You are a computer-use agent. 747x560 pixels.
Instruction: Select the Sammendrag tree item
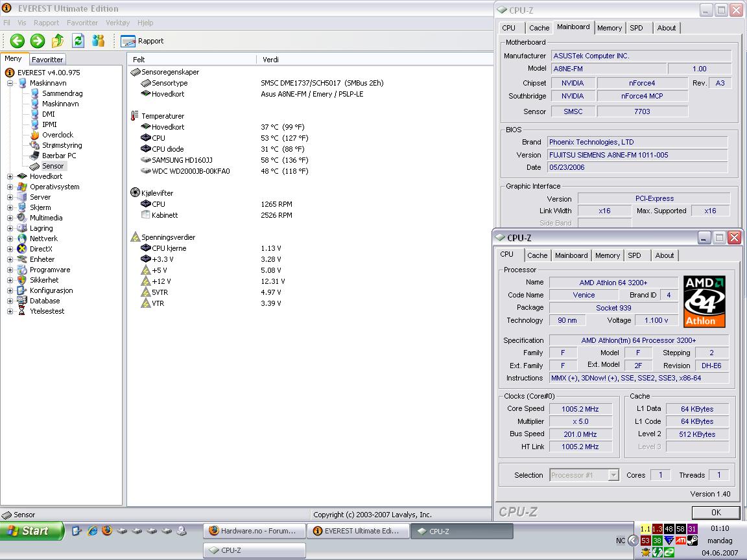click(62, 93)
